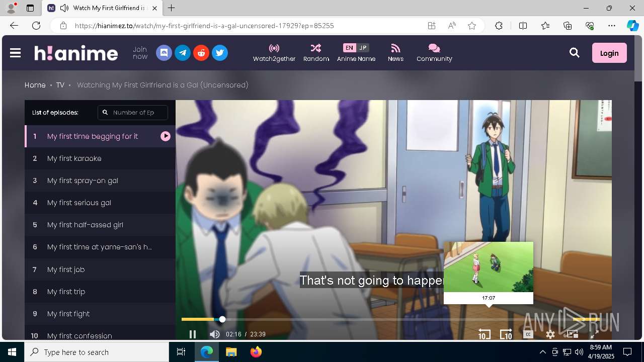This screenshot has height=362, width=644.
Task: Open Browser essentials heart icon
Action: 590,26
